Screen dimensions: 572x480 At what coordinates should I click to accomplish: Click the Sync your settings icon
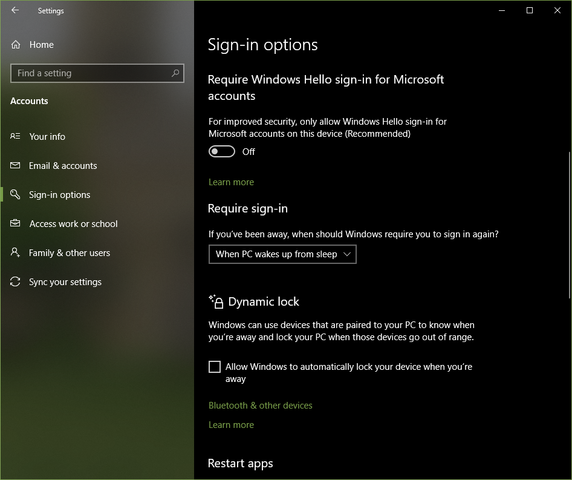click(15, 282)
